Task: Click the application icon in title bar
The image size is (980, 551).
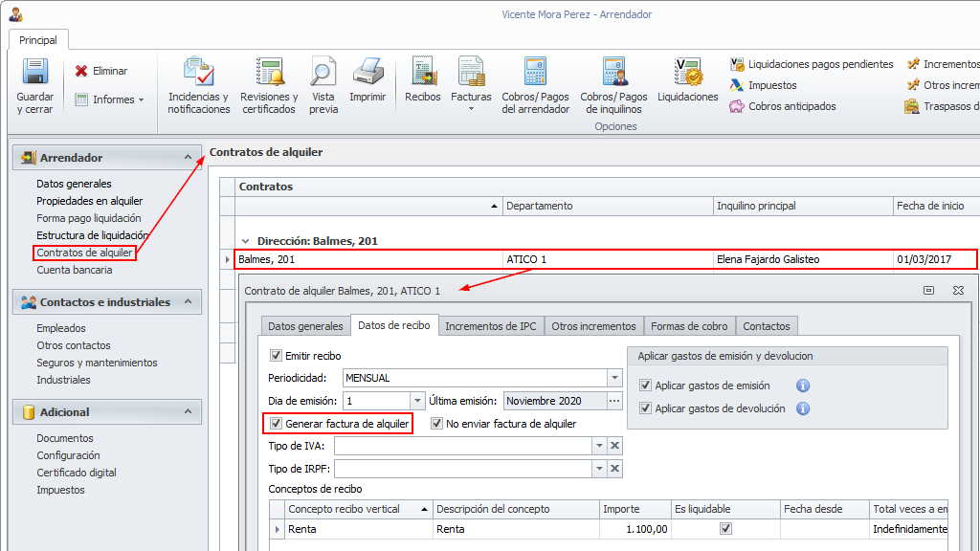Action: click(x=15, y=13)
